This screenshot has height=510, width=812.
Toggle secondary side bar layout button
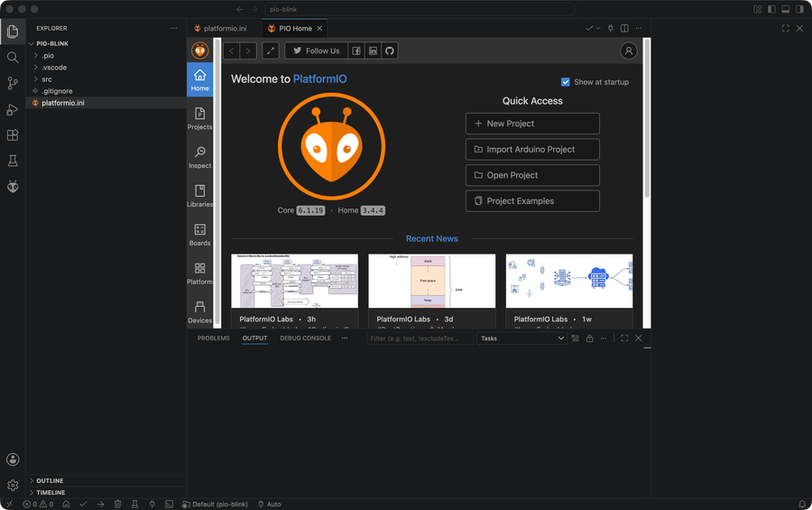(799, 9)
